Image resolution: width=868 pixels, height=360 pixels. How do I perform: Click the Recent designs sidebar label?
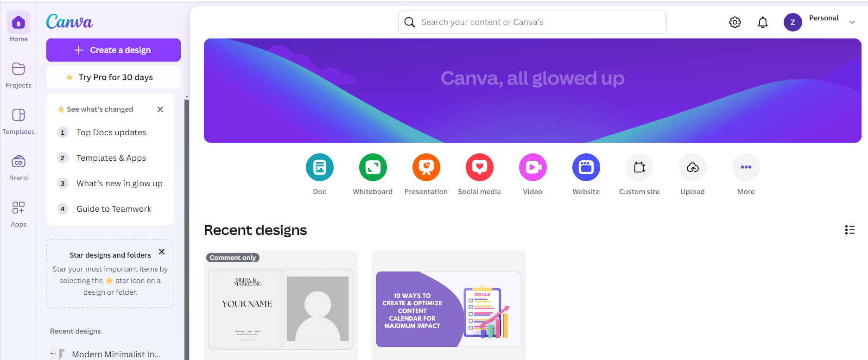pos(76,331)
